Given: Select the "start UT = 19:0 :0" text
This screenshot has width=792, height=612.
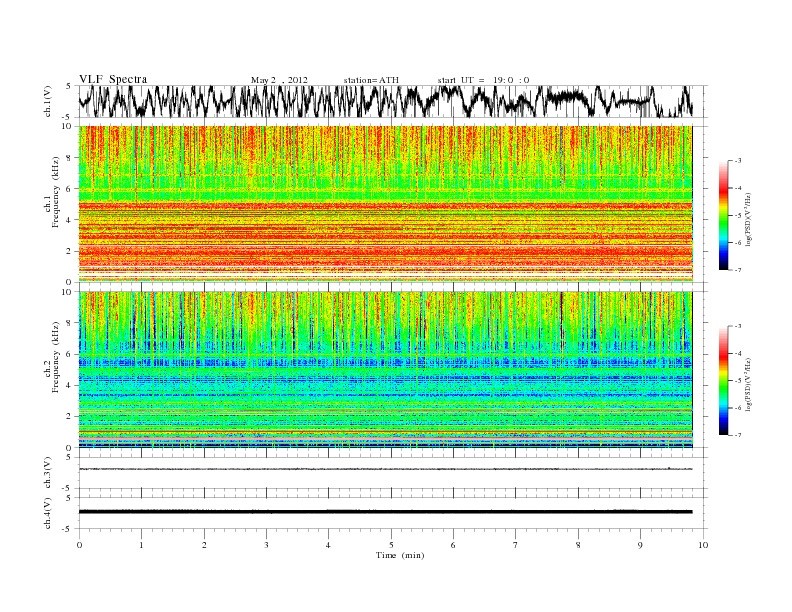Looking at the screenshot, I should pyautogui.click(x=483, y=80).
